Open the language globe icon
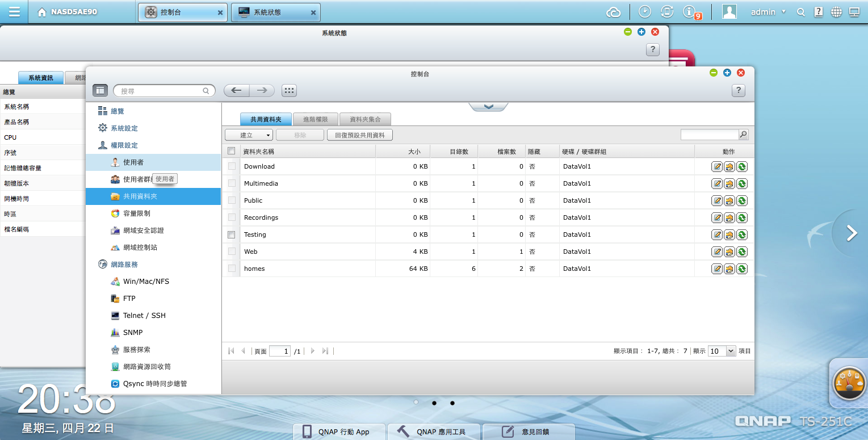Viewport: 868px width, 440px height. click(x=836, y=11)
